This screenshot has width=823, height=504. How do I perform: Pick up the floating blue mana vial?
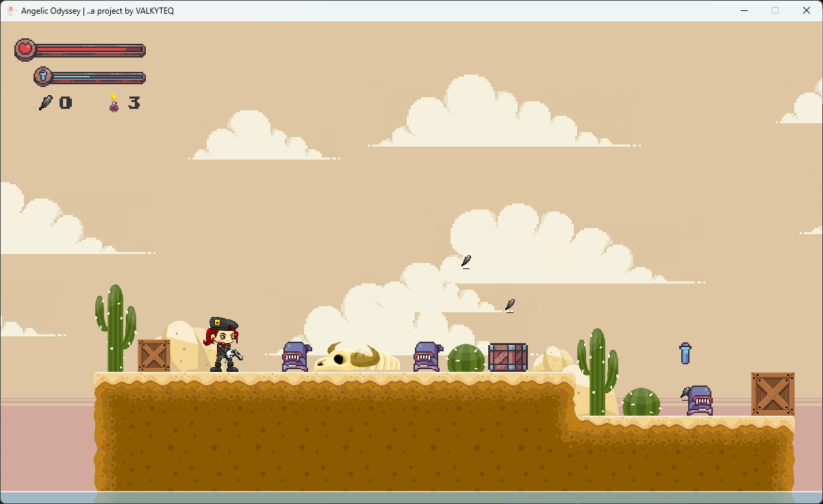click(x=685, y=353)
